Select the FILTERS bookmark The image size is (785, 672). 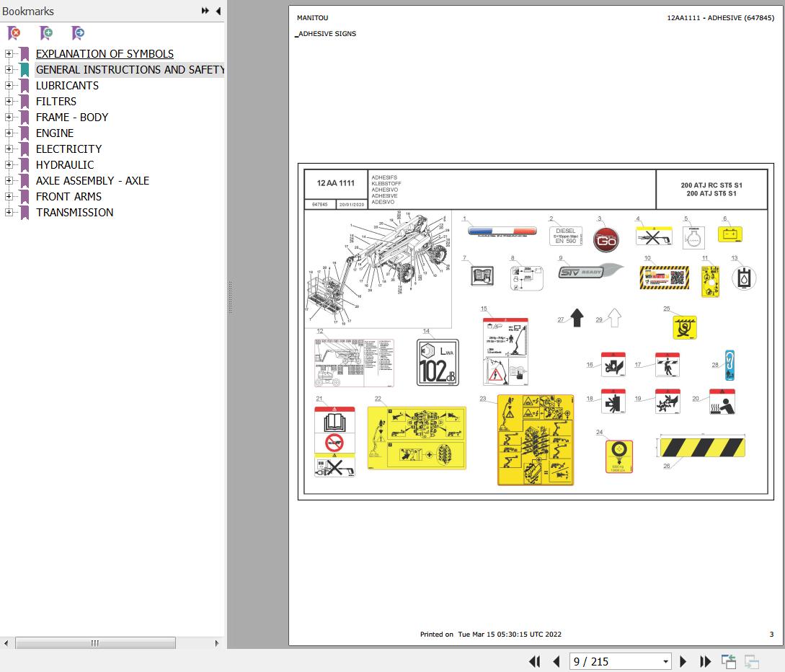point(56,101)
